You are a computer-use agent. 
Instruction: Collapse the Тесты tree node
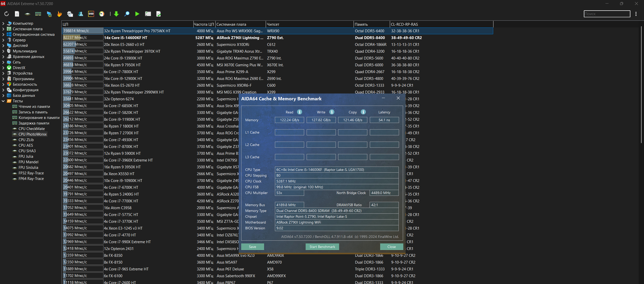point(3,101)
